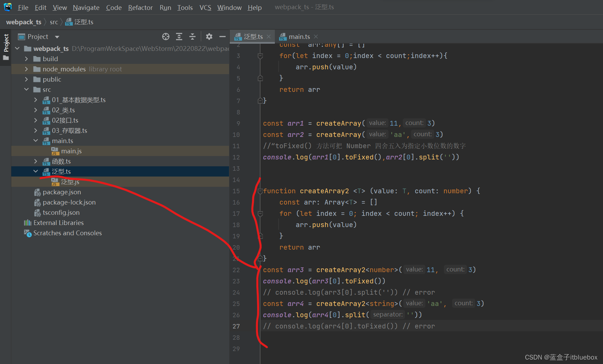Open the Help menu
Viewport: 603px width, 364px height.
pyautogui.click(x=255, y=8)
